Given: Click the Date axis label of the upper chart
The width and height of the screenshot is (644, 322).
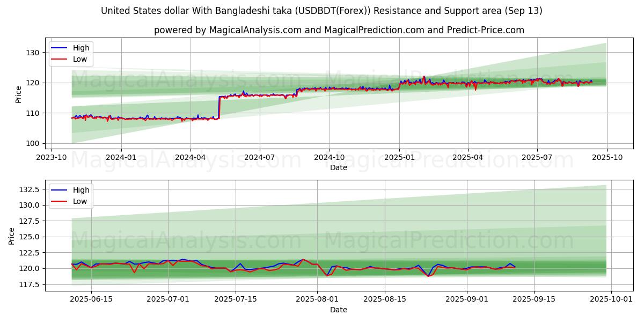Looking at the screenshot, I should point(339,167).
